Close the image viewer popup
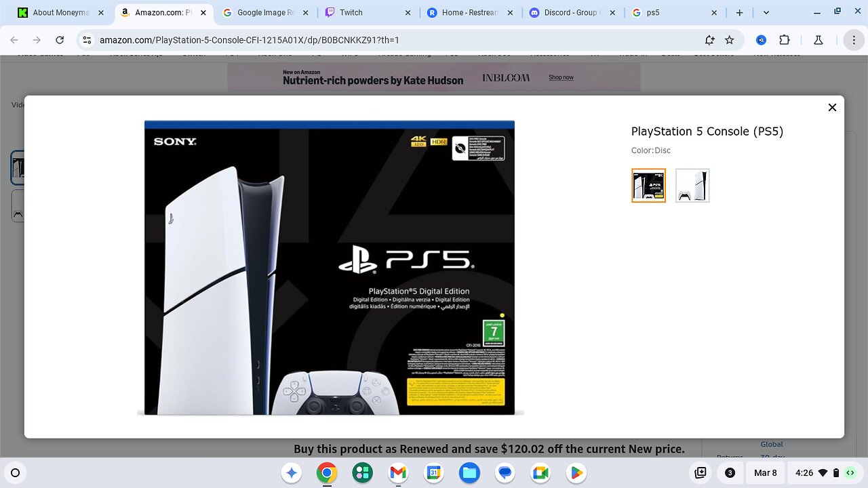 click(x=832, y=107)
